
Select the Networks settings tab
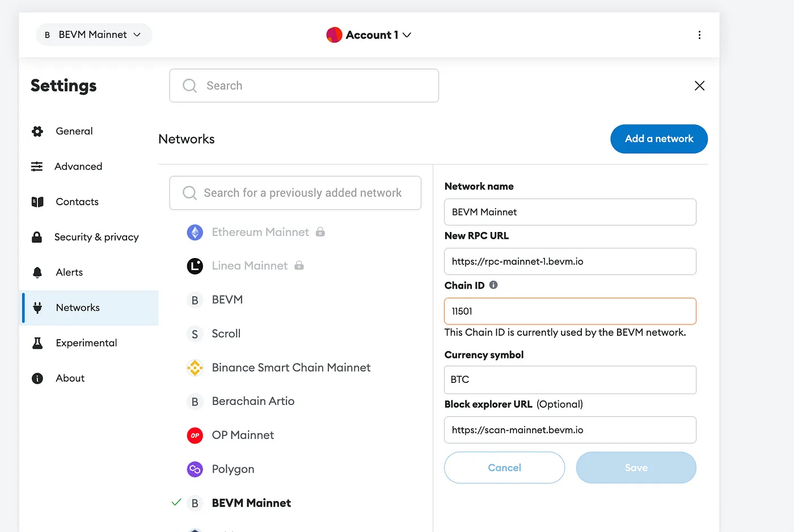[x=90, y=308]
